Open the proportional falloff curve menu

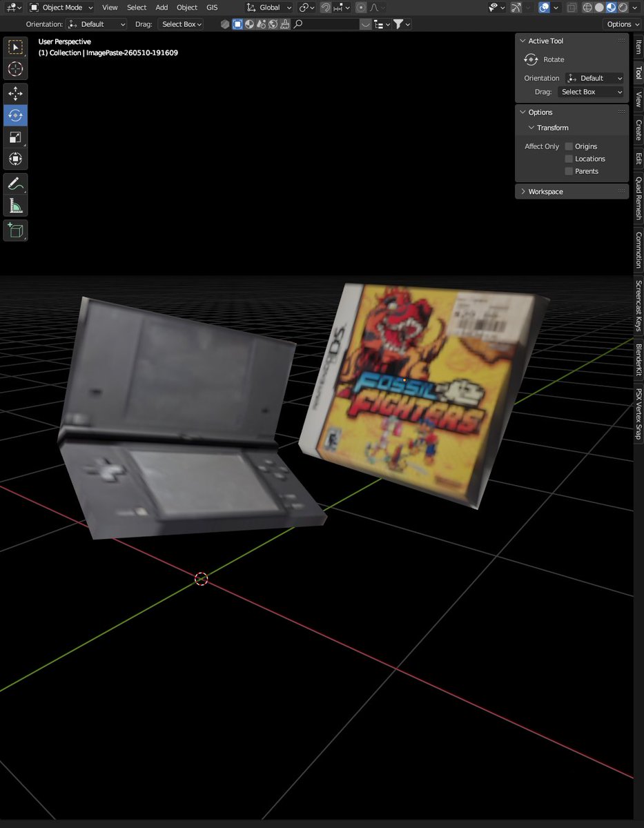377,8
